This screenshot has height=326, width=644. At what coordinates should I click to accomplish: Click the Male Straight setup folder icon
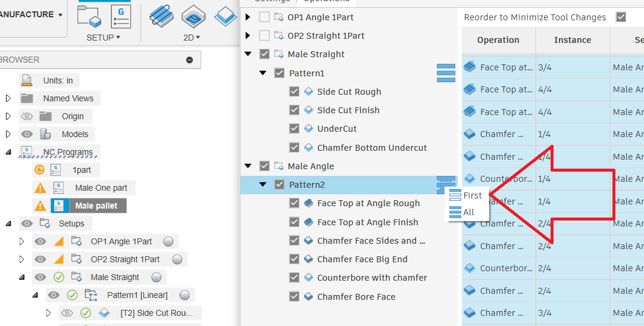pyautogui.click(x=279, y=54)
